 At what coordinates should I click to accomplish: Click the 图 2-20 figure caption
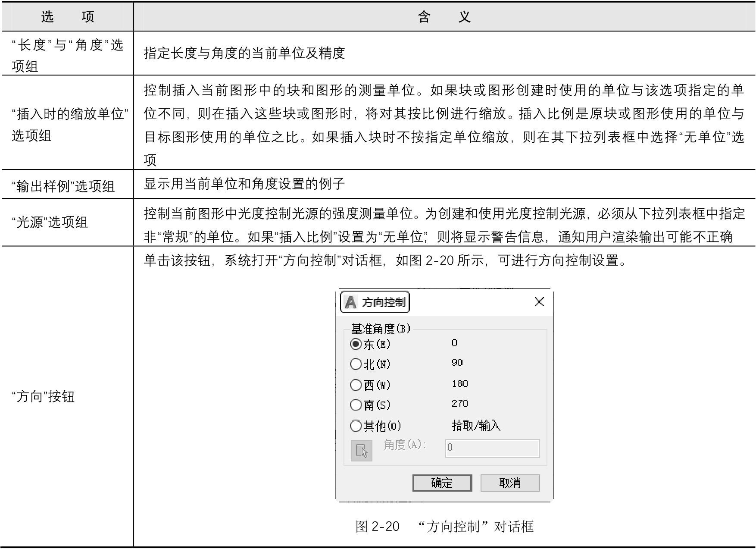(444, 527)
